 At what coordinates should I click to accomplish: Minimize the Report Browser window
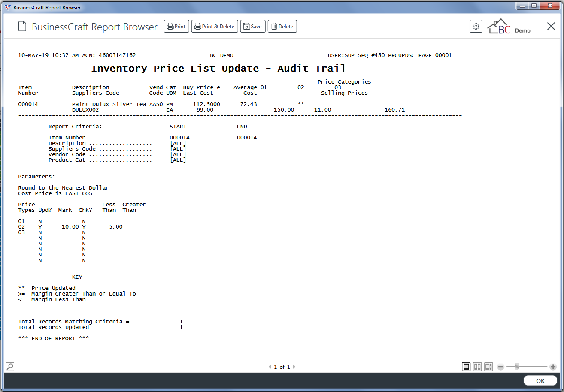pyautogui.click(x=523, y=6)
